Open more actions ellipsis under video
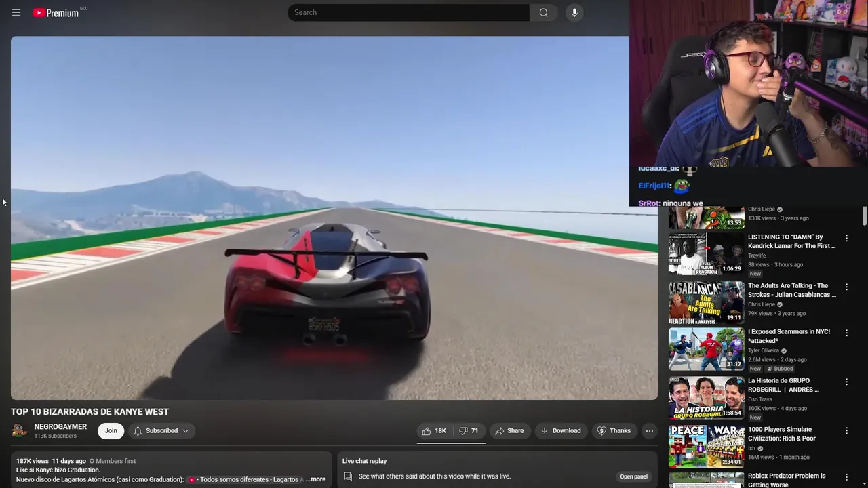 650,430
